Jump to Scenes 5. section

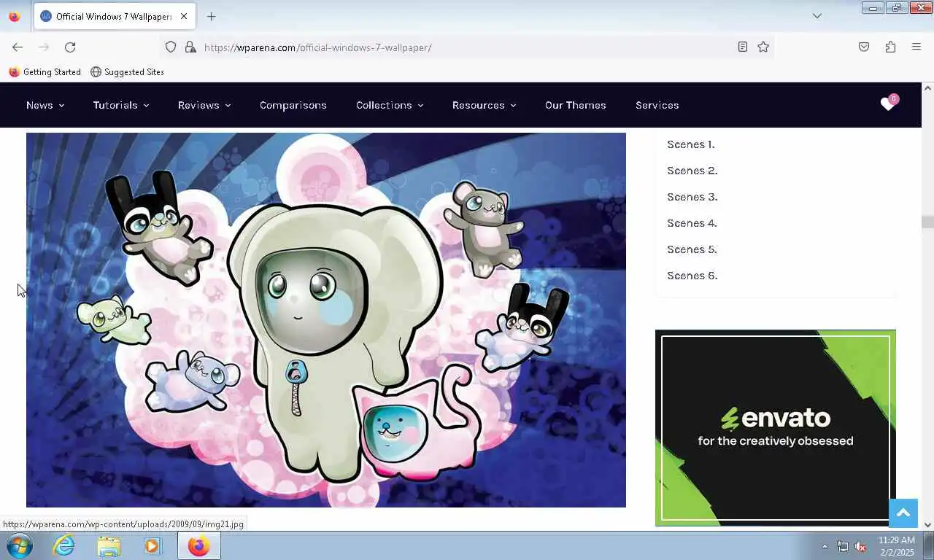[692, 249]
